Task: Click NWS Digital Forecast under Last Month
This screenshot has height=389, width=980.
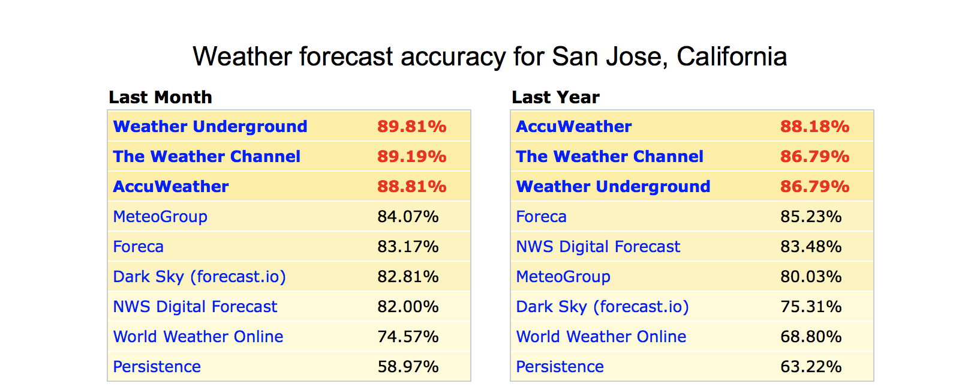Action: 195,307
